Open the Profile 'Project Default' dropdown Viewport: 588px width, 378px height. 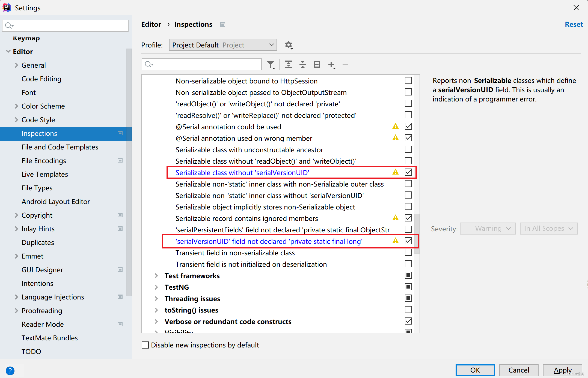click(223, 45)
